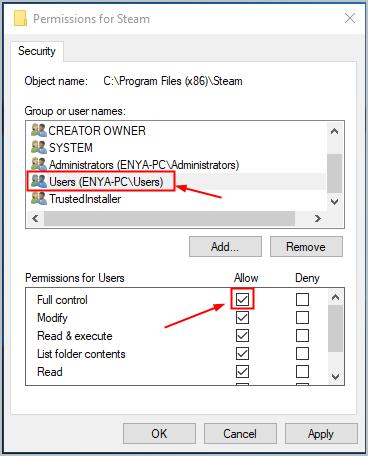Click the Administrators group icon
The image size is (368, 456).
point(39,164)
